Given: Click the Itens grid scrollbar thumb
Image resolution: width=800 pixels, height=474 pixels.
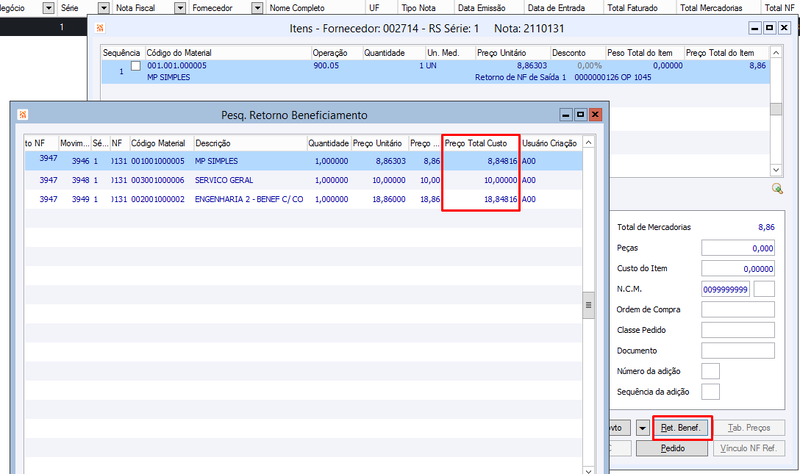Looking at the screenshot, I should pos(776,109).
